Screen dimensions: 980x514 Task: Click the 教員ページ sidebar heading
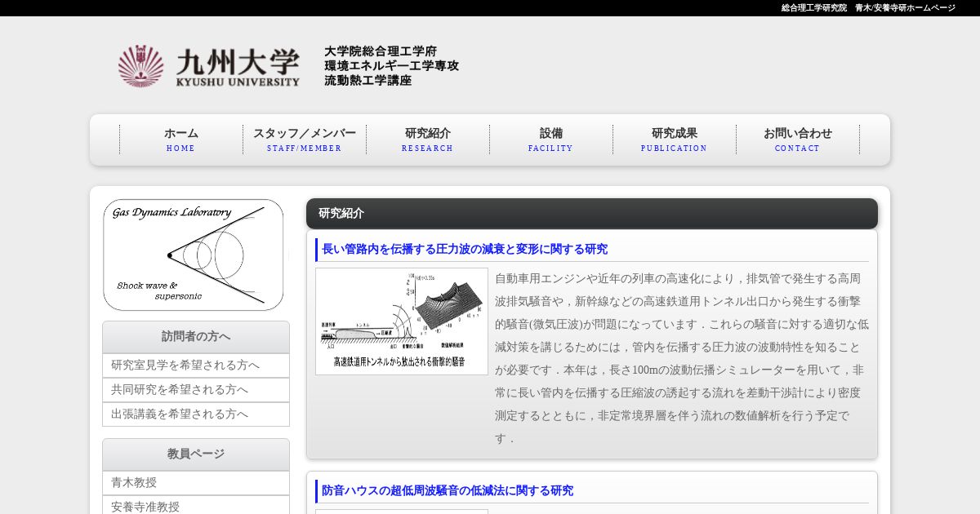click(x=196, y=454)
